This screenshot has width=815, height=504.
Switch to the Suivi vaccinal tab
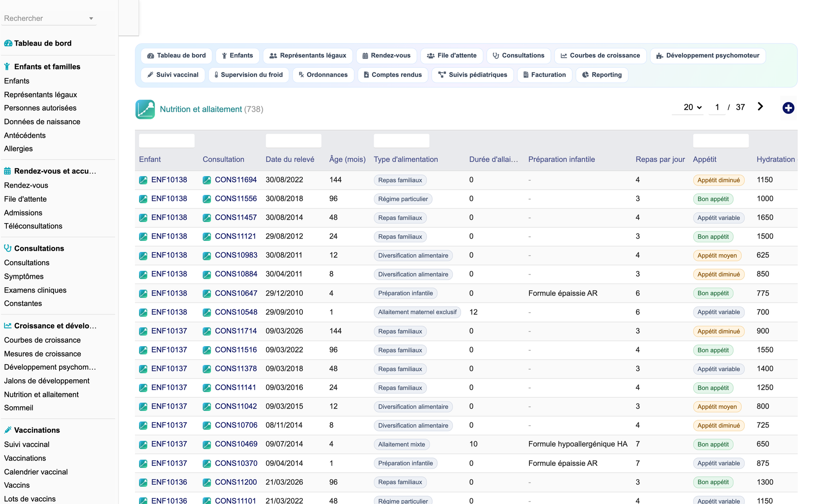(173, 75)
